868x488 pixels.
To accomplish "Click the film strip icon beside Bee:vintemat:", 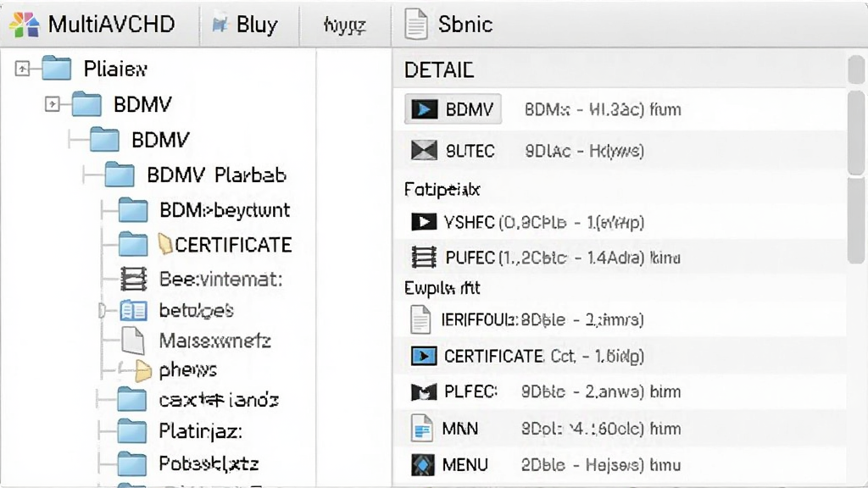I will click(x=133, y=279).
